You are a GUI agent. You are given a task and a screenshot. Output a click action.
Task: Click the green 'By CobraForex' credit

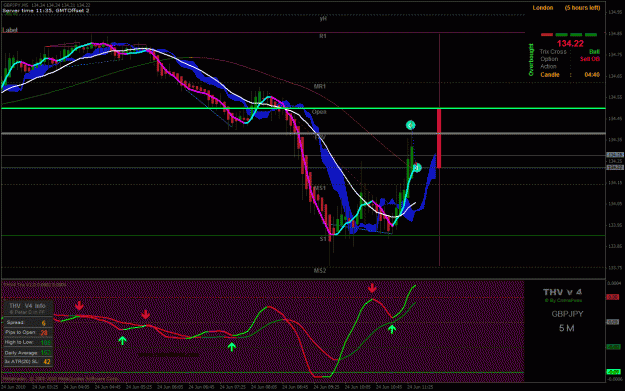pos(563,301)
